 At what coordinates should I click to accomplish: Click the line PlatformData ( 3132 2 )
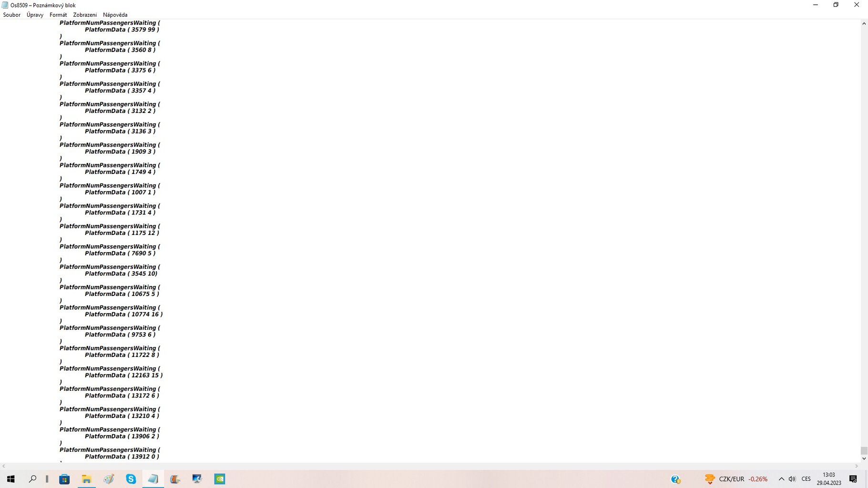[120, 111]
